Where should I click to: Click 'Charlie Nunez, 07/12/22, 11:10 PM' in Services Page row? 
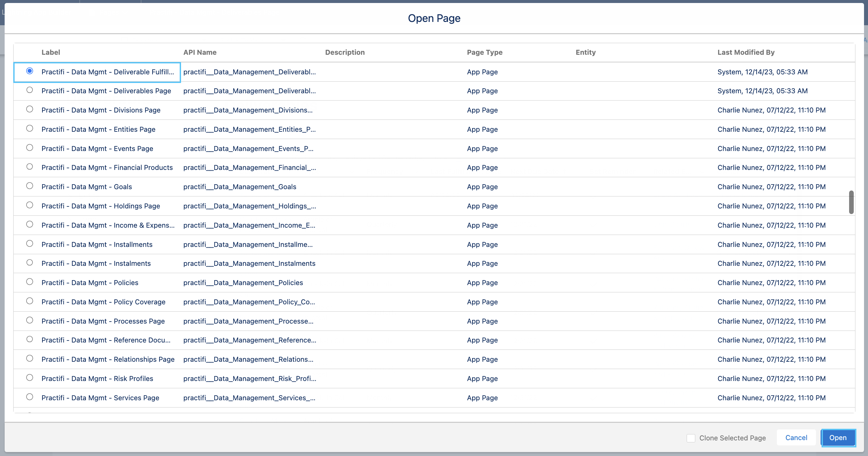pos(771,398)
